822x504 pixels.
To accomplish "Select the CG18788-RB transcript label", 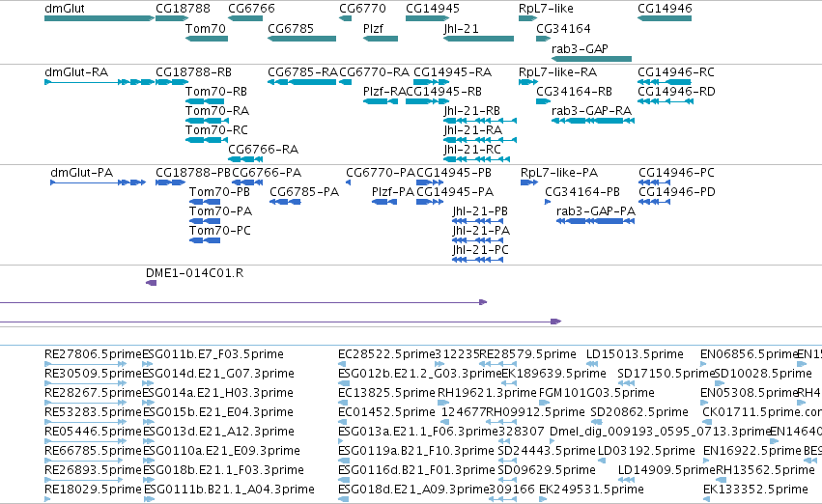I will [193, 71].
